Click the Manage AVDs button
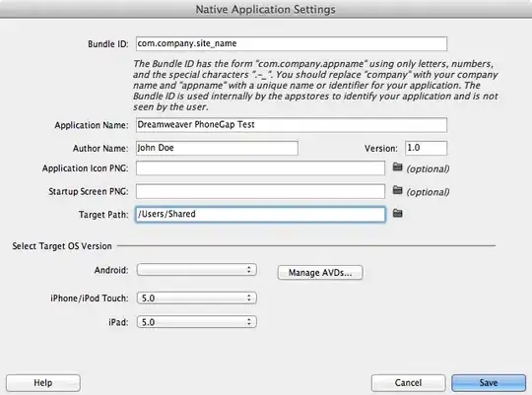532x395 pixels. pyautogui.click(x=320, y=273)
